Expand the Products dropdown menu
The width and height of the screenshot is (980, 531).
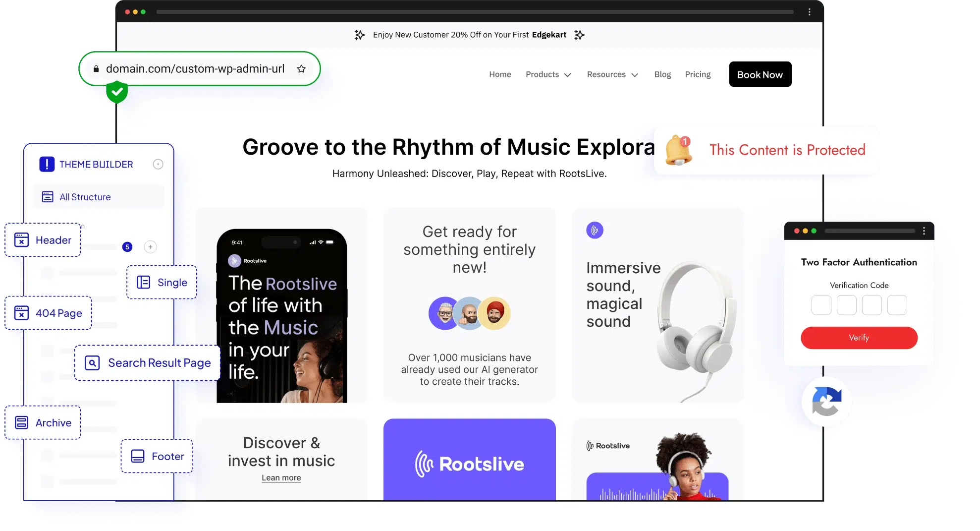tap(548, 74)
